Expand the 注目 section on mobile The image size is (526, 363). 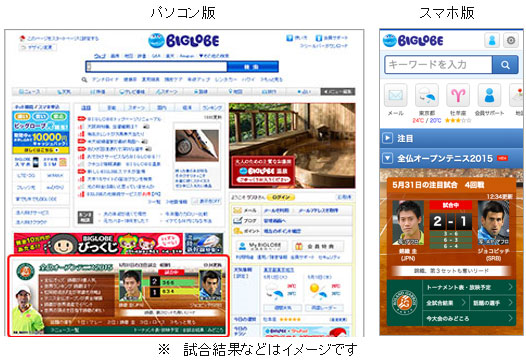coord(452,138)
